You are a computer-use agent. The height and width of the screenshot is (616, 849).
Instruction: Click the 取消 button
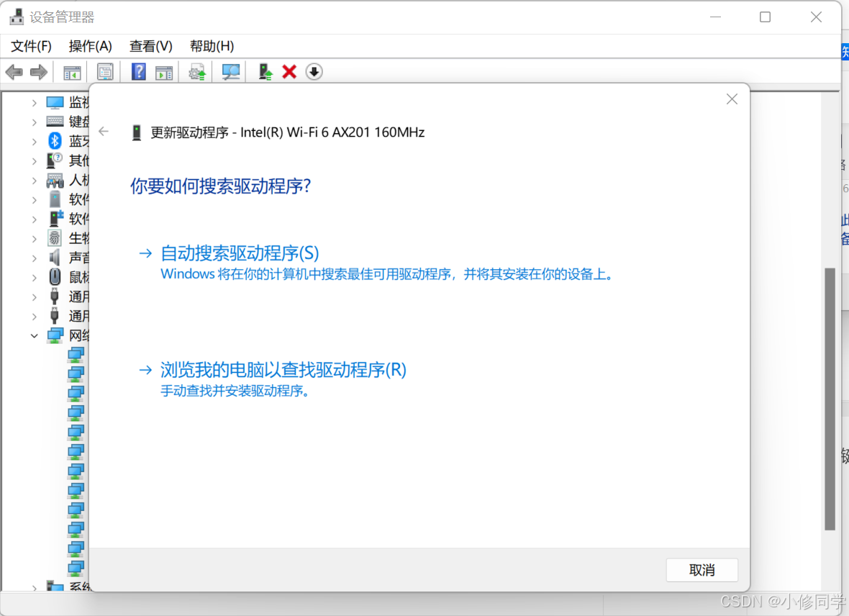click(702, 570)
